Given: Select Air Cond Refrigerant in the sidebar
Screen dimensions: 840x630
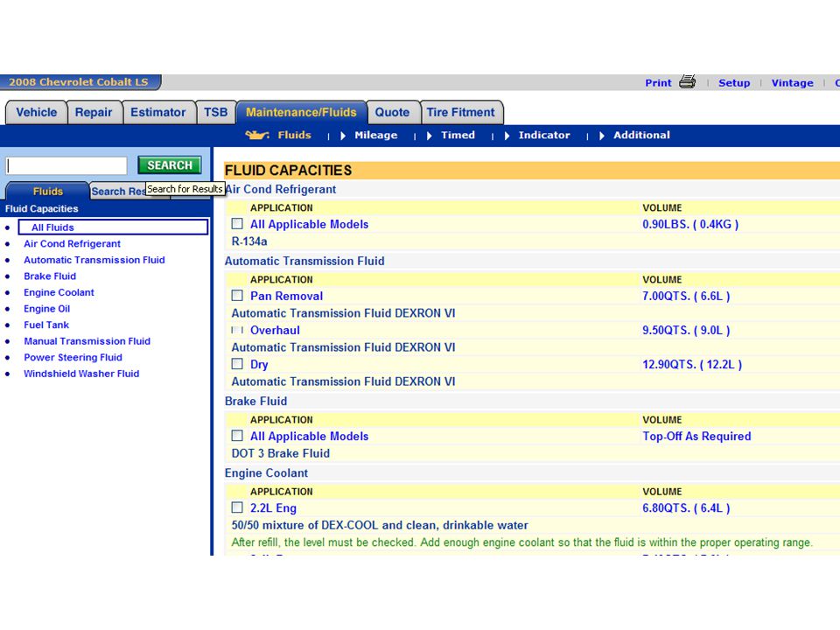Looking at the screenshot, I should [x=72, y=244].
